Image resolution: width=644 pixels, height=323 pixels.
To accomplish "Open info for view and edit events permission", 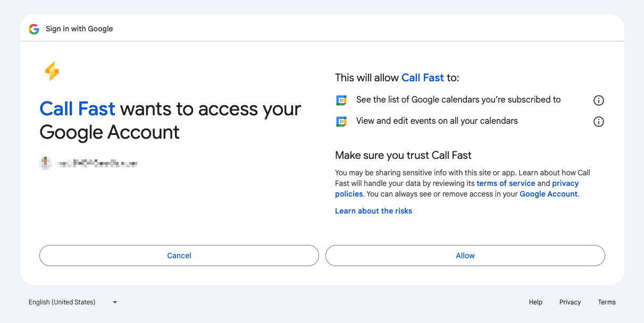I will click(598, 122).
